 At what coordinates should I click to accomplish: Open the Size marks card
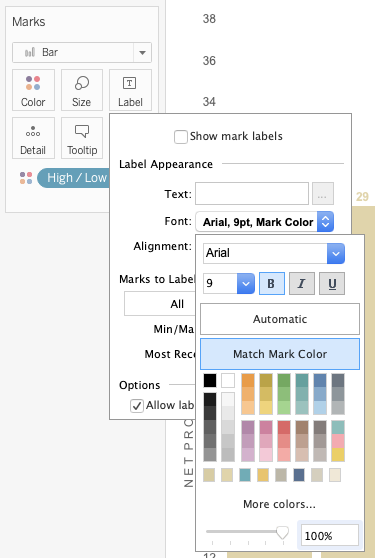click(x=82, y=90)
